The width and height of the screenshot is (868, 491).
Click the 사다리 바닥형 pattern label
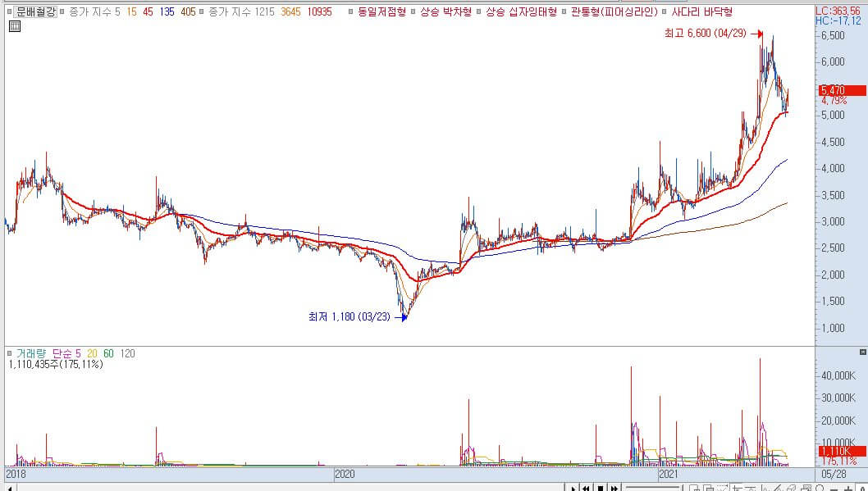pos(702,11)
